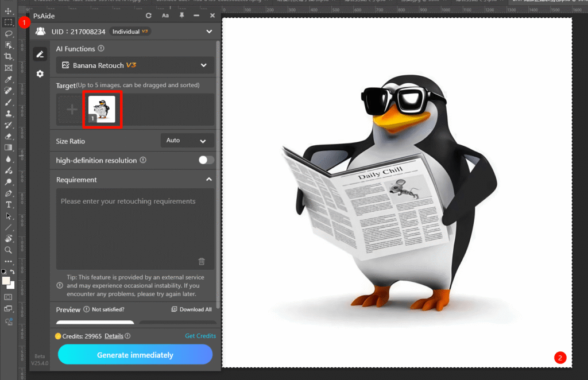The width and height of the screenshot is (588, 380).
Task: Click the Aa font size icon
Action: (165, 15)
